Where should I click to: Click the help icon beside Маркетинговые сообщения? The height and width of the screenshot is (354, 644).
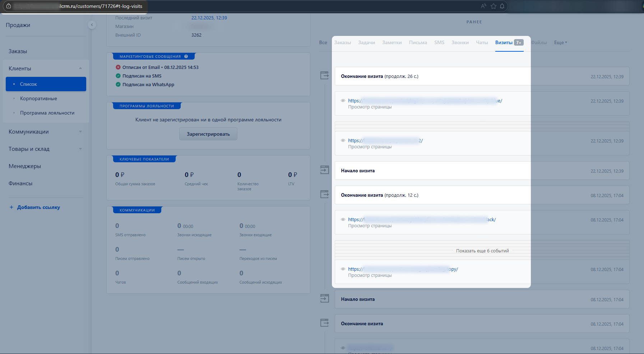click(186, 56)
